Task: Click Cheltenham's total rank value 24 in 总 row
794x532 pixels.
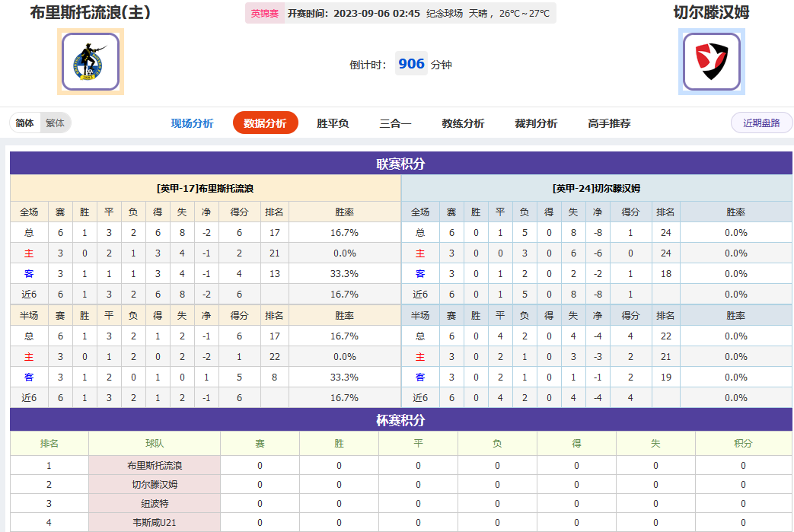Action: coord(666,233)
